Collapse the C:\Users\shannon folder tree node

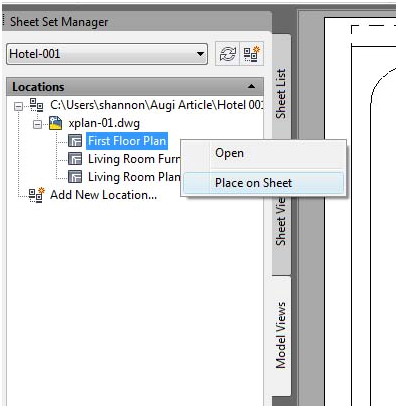coord(19,107)
